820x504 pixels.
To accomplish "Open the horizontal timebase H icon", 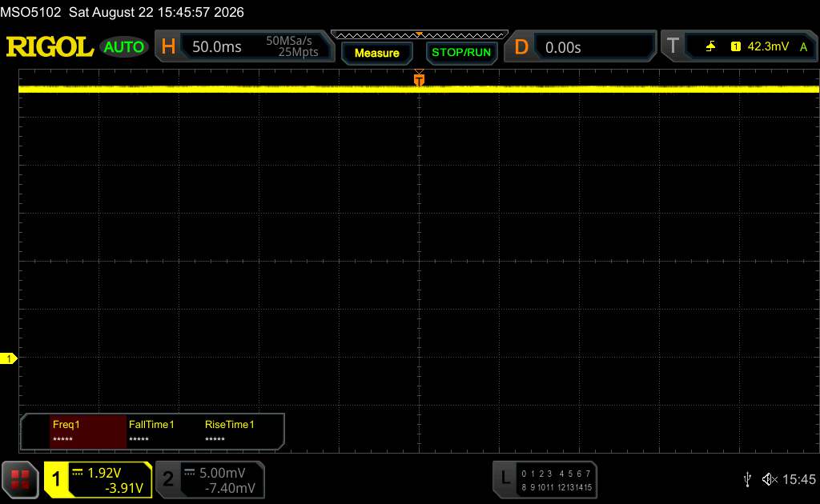I will 168,47.
